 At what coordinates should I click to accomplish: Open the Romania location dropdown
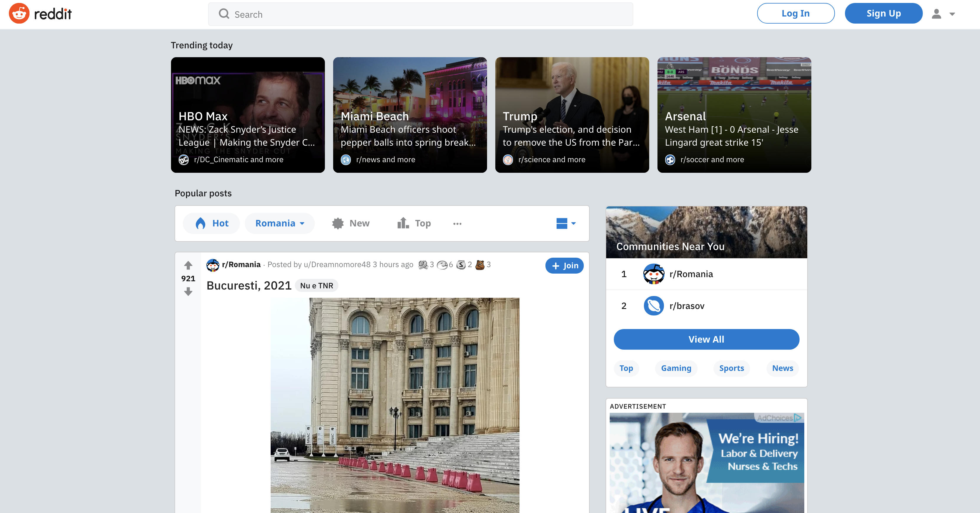[x=279, y=223]
